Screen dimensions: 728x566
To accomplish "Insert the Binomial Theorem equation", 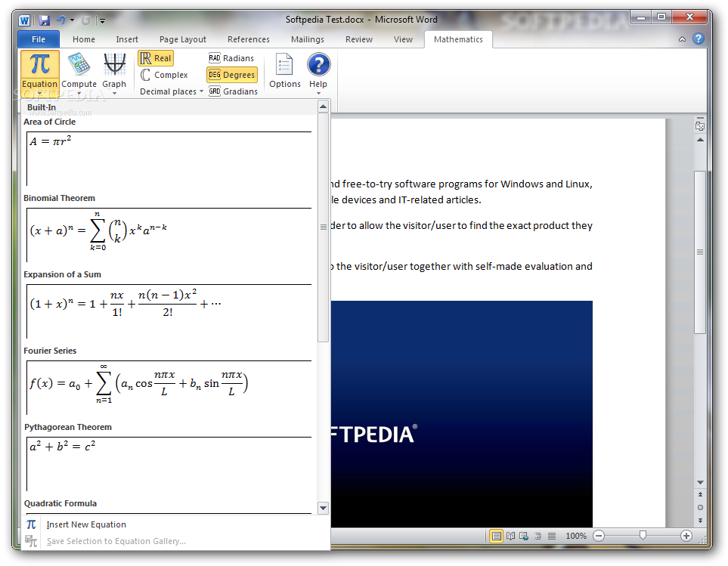I will 169,235.
